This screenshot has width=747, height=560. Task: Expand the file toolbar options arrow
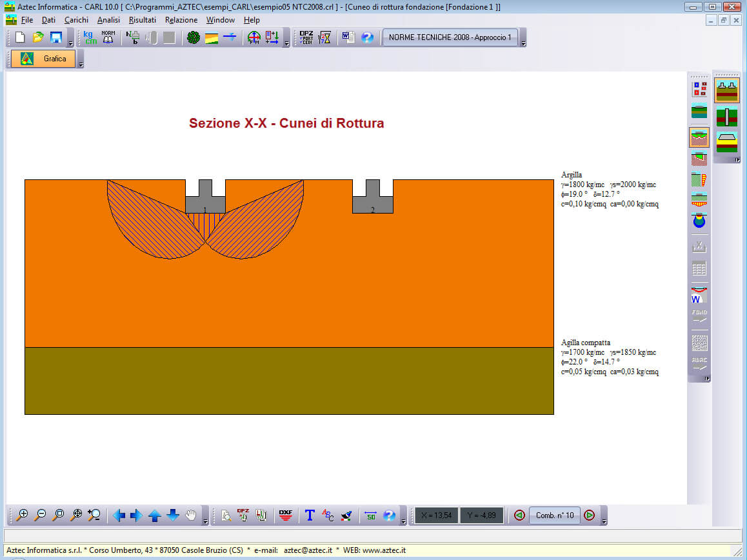[x=71, y=43]
